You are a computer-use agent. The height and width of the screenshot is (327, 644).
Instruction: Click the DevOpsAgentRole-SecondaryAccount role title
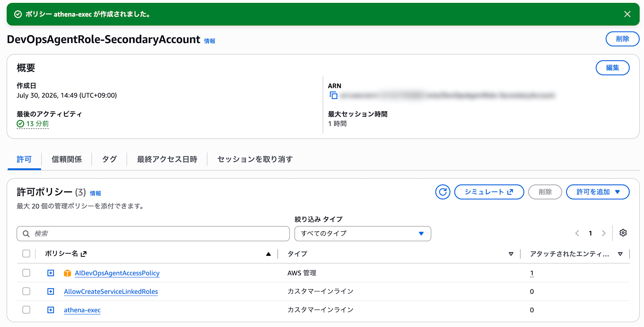click(103, 39)
